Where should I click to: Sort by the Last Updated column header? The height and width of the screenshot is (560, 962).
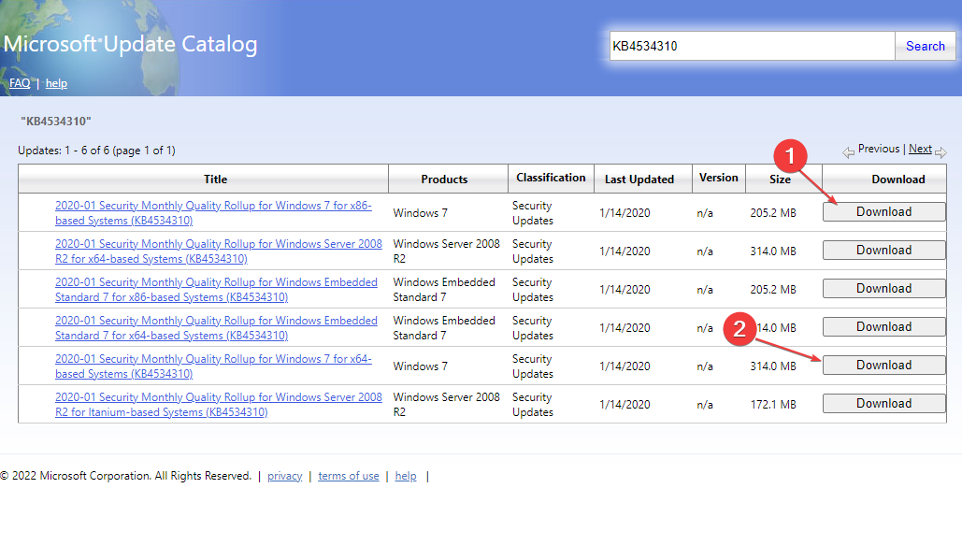tap(639, 179)
